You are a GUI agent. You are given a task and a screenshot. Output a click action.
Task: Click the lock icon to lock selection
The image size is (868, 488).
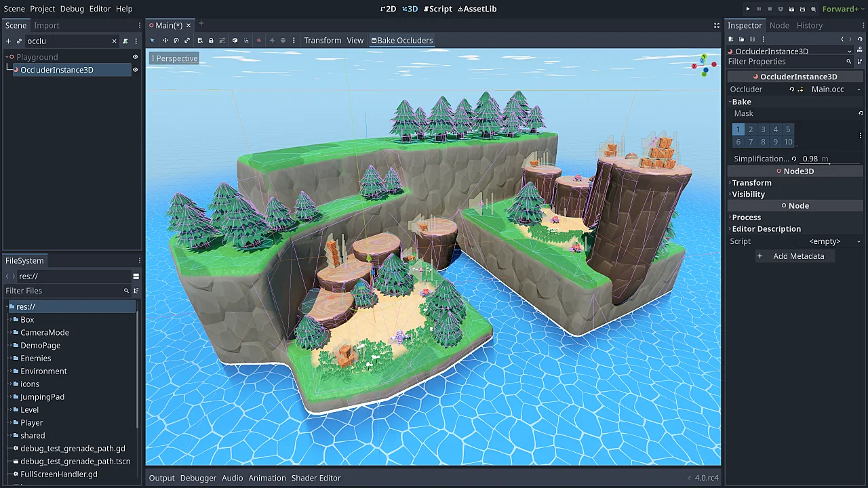(211, 40)
